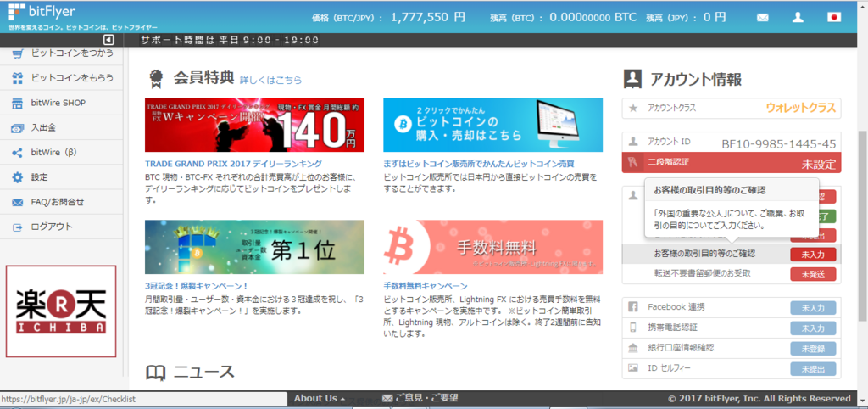Open 3冠記念！爆裂キャンペーン！ link

197,286
